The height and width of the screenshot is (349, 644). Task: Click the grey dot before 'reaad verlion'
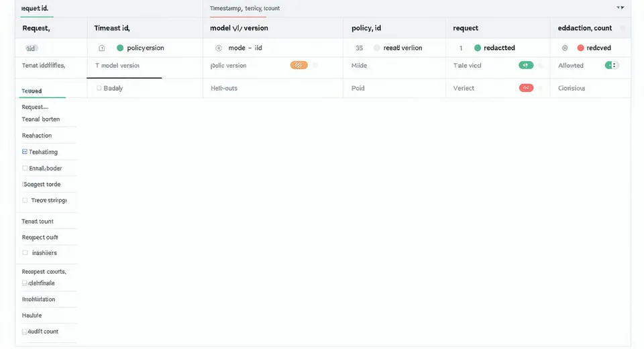(x=376, y=48)
